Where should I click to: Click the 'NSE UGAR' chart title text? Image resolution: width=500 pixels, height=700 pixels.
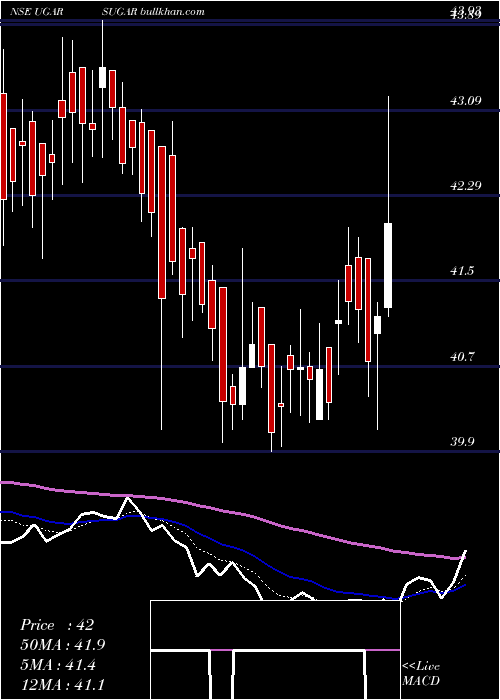tap(36, 12)
